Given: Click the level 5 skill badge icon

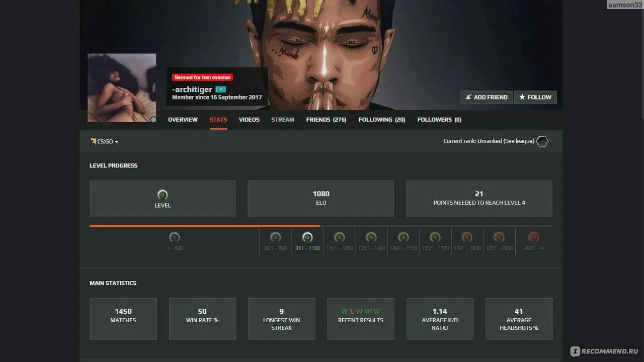Looking at the screenshot, I should (371, 237).
